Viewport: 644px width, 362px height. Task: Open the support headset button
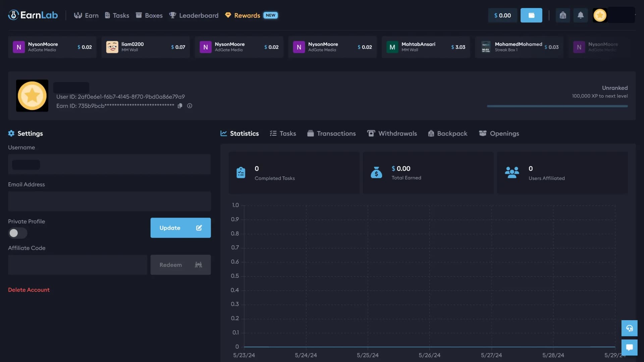(x=629, y=328)
